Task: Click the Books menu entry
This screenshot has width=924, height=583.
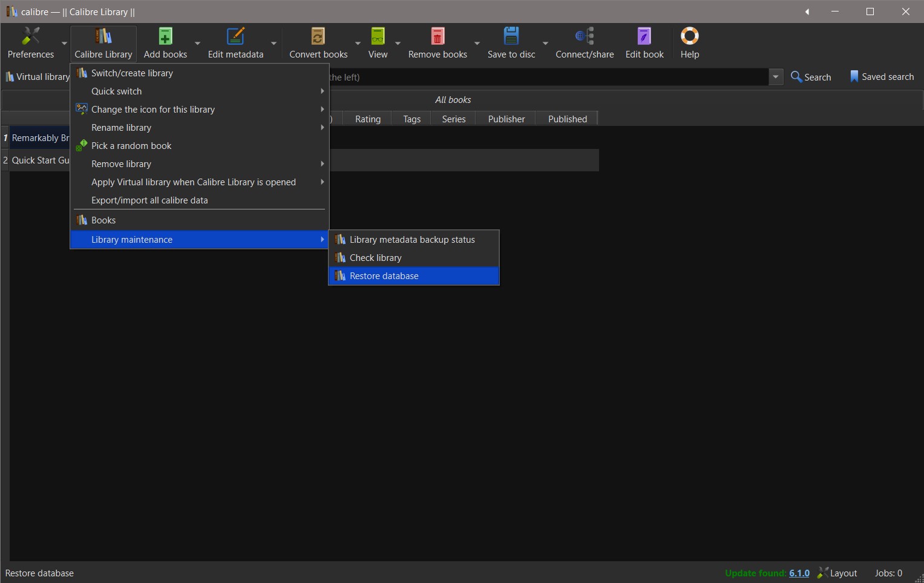Action: (x=200, y=220)
